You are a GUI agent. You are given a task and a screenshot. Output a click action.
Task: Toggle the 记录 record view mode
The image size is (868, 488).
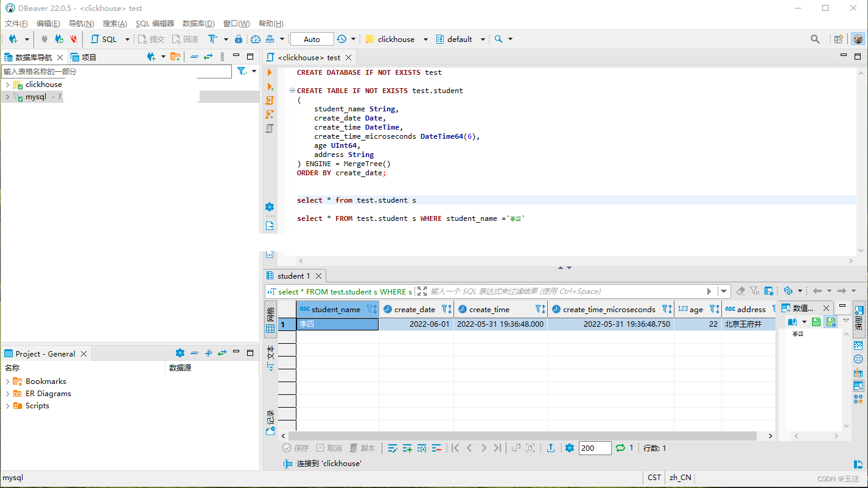pyautogui.click(x=270, y=423)
